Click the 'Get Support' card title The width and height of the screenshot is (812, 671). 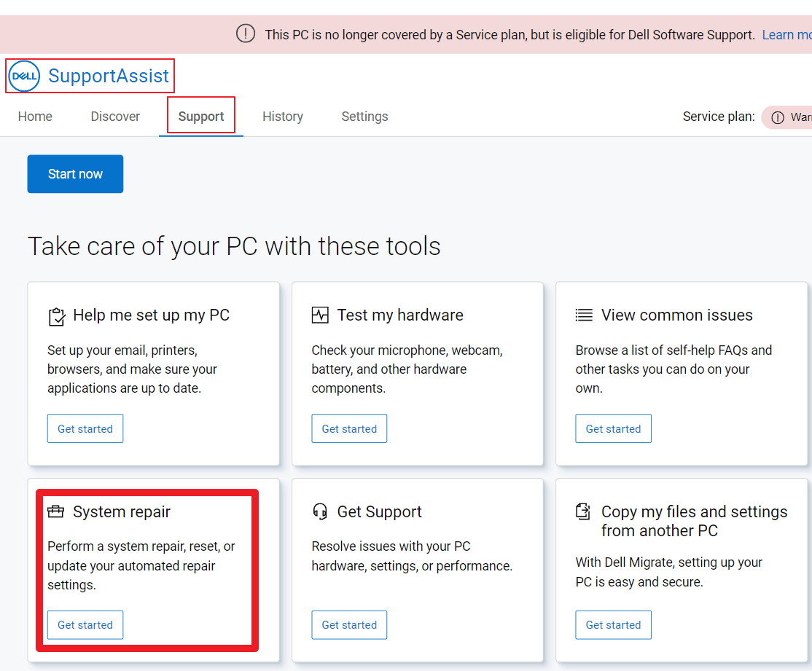click(x=380, y=511)
